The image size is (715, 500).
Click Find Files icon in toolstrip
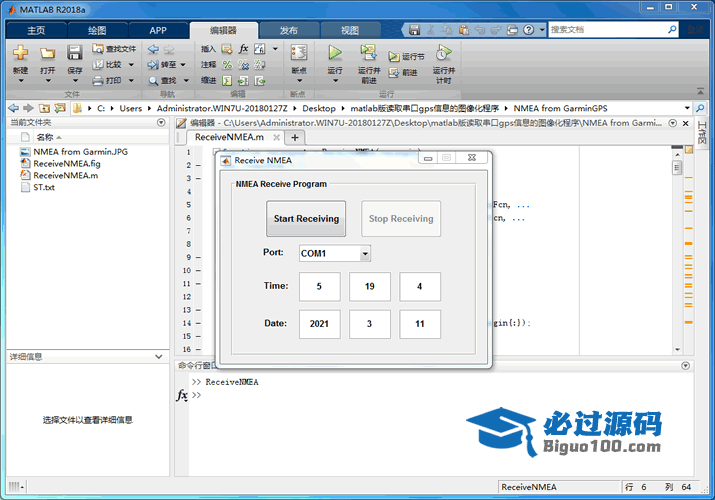(x=98, y=48)
